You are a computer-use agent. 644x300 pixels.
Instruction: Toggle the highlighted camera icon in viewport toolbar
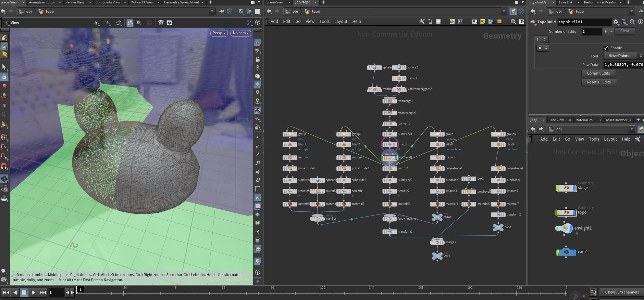click(x=130, y=23)
